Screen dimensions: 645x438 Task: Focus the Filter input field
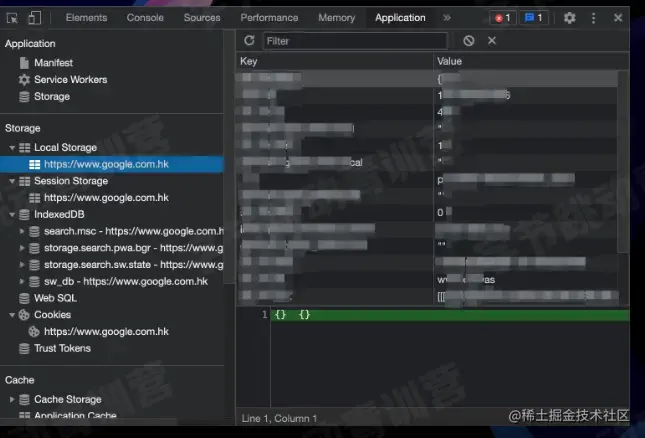(x=355, y=41)
